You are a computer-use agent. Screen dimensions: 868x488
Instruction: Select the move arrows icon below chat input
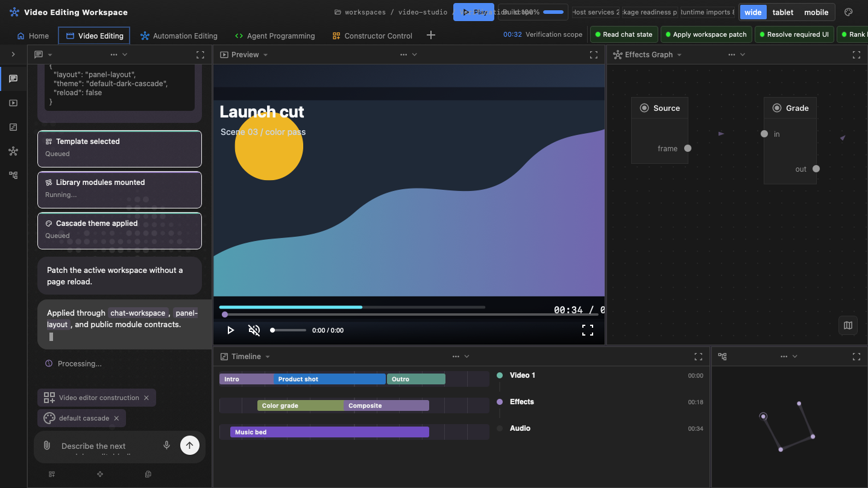(x=100, y=474)
